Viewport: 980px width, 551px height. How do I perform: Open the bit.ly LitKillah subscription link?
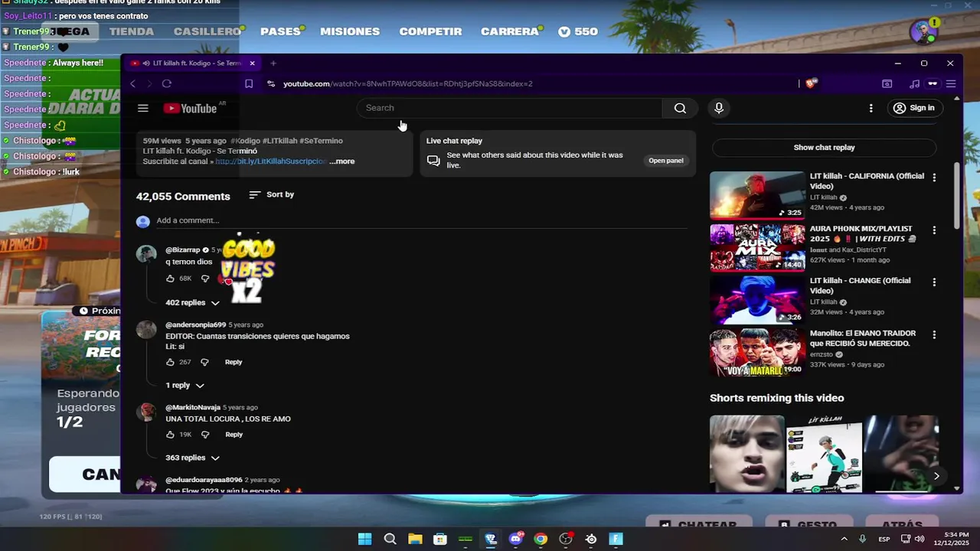point(271,161)
